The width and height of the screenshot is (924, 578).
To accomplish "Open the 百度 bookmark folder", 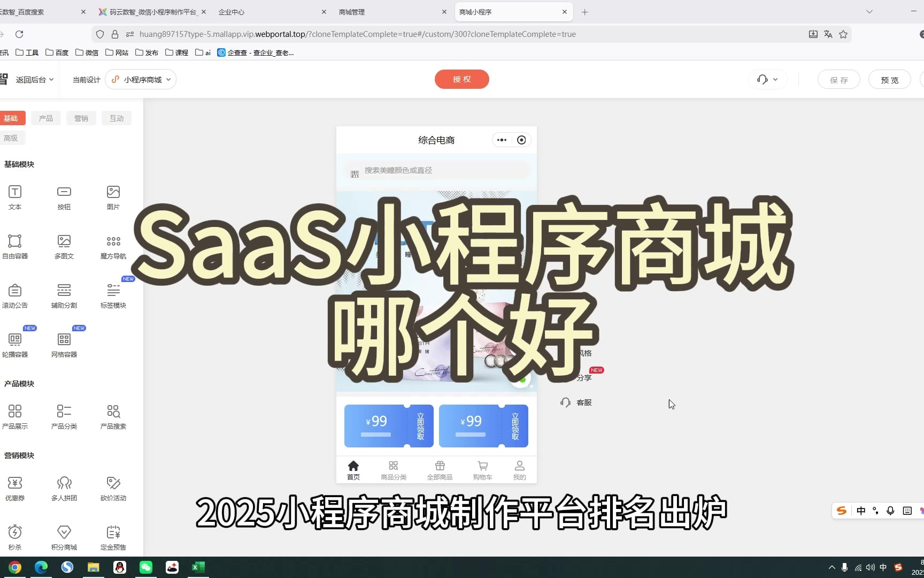I will (x=57, y=52).
